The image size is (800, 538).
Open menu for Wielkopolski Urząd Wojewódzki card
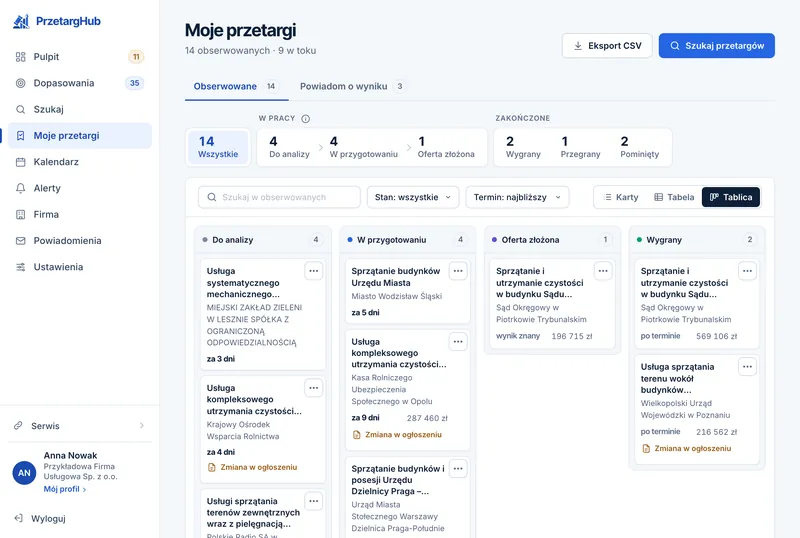pos(747,366)
